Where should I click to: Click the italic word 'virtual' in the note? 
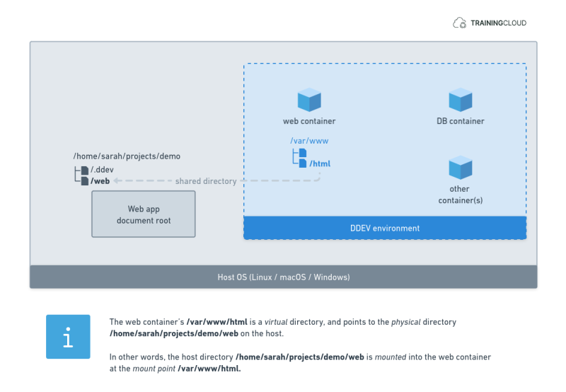click(276, 322)
